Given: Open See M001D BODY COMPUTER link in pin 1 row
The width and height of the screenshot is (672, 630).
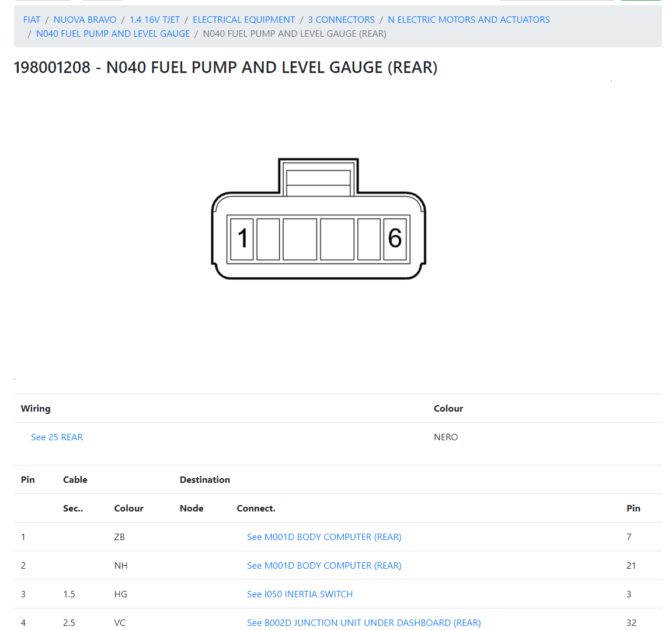Looking at the screenshot, I should click(324, 537).
